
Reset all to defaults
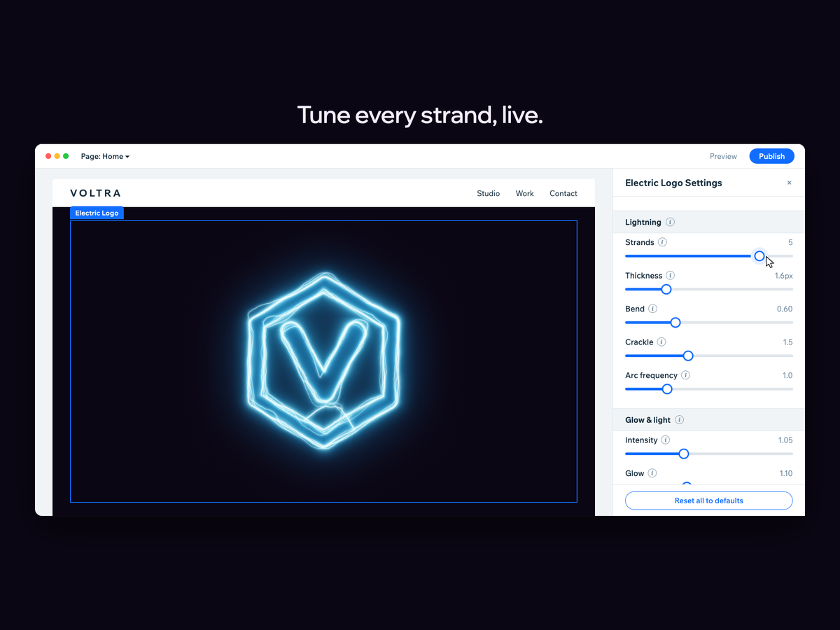[708, 500]
